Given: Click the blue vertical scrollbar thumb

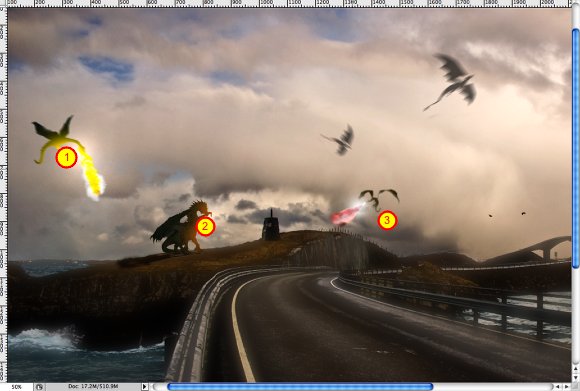Looking at the screenshot, I should [576, 148].
